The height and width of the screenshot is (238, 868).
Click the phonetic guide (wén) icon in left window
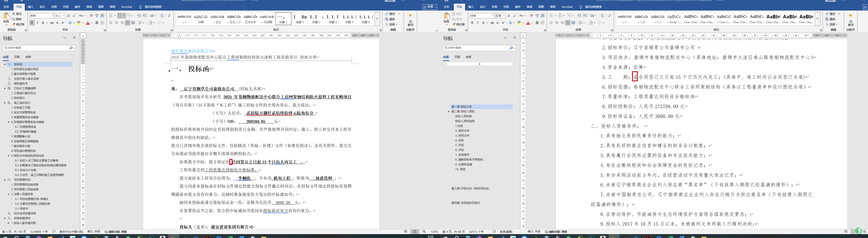coord(97,16)
